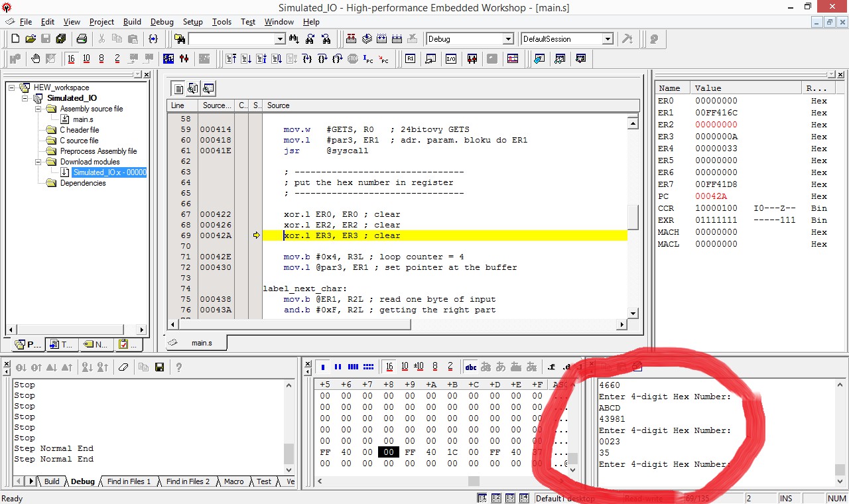Click the ER2 register value
849x504 pixels.
(x=716, y=125)
